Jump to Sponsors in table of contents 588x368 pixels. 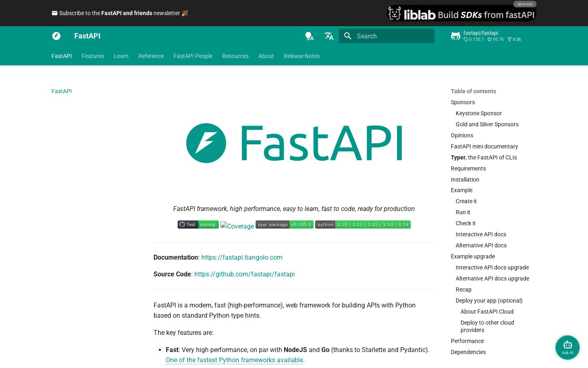(x=463, y=102)
